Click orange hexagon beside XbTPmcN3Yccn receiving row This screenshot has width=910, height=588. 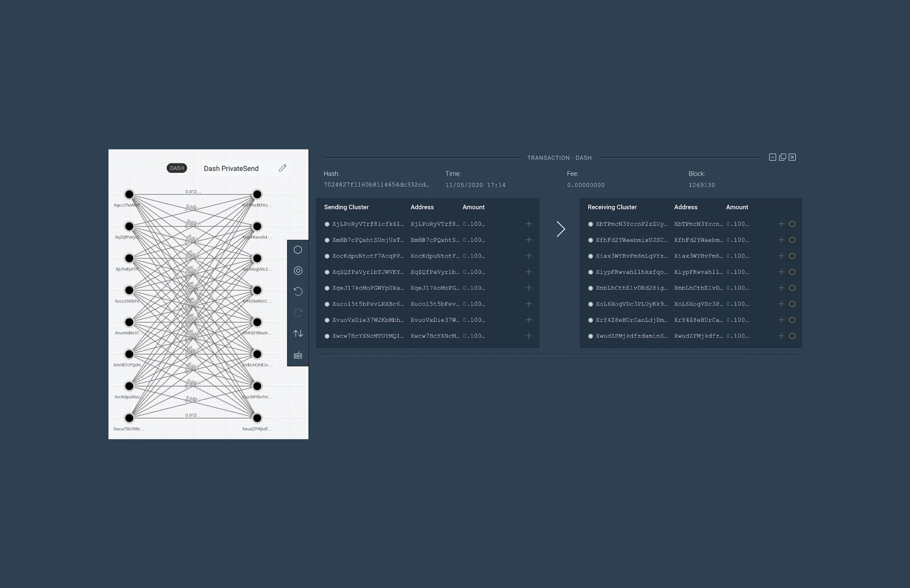792,224
